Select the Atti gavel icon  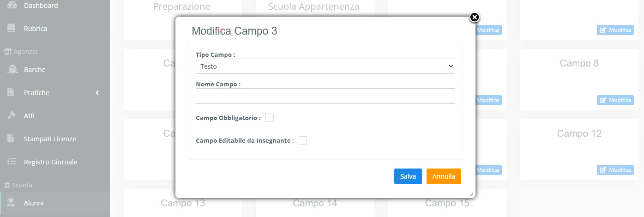[x=12, y=115]
